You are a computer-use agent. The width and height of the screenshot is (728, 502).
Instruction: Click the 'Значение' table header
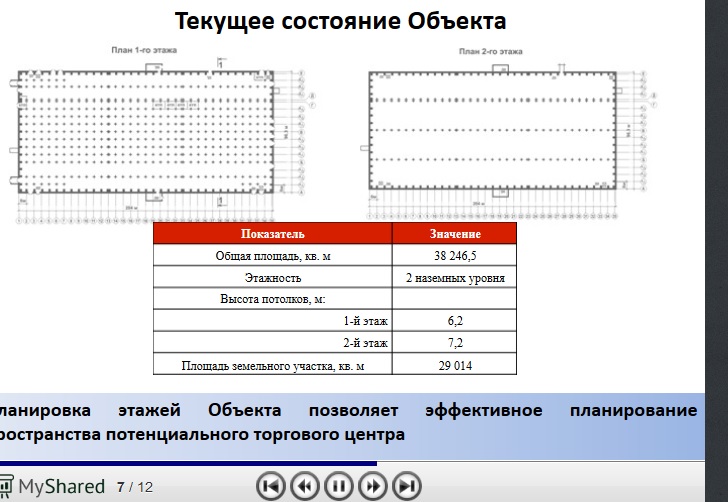pos(455,234)
